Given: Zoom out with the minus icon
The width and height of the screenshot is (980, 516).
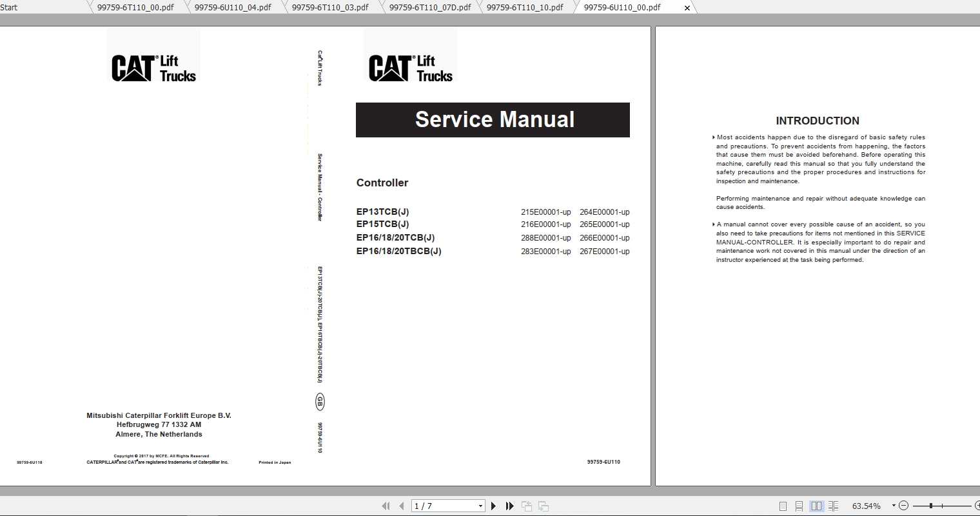Looking at the screenshot, I should 904,506.
